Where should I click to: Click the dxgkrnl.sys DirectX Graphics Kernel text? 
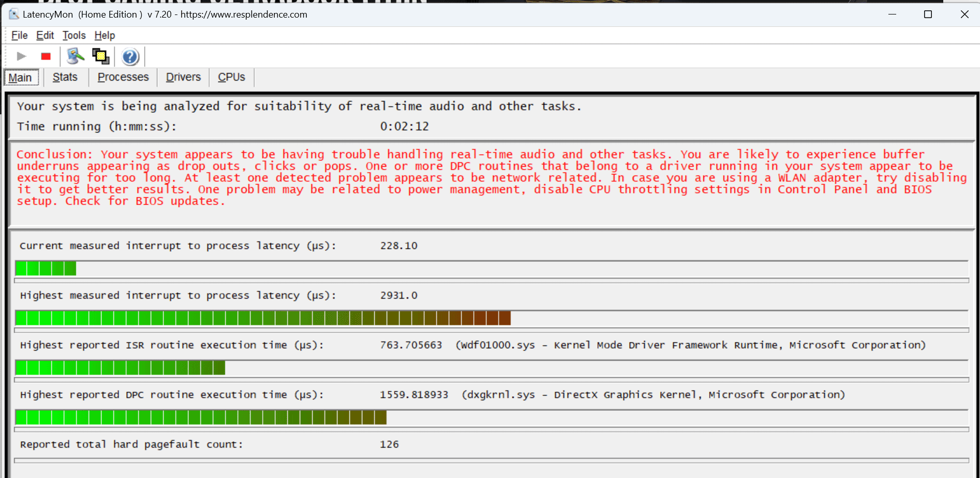tap(654, 395)
